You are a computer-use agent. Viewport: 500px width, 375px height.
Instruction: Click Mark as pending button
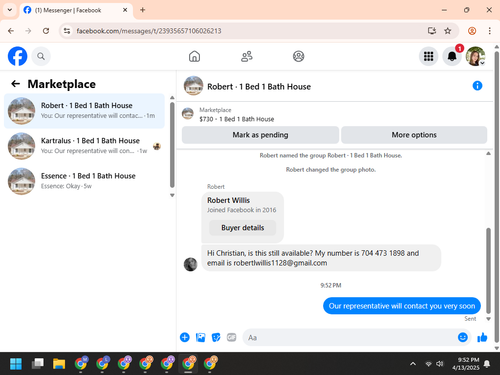[260, 135]
